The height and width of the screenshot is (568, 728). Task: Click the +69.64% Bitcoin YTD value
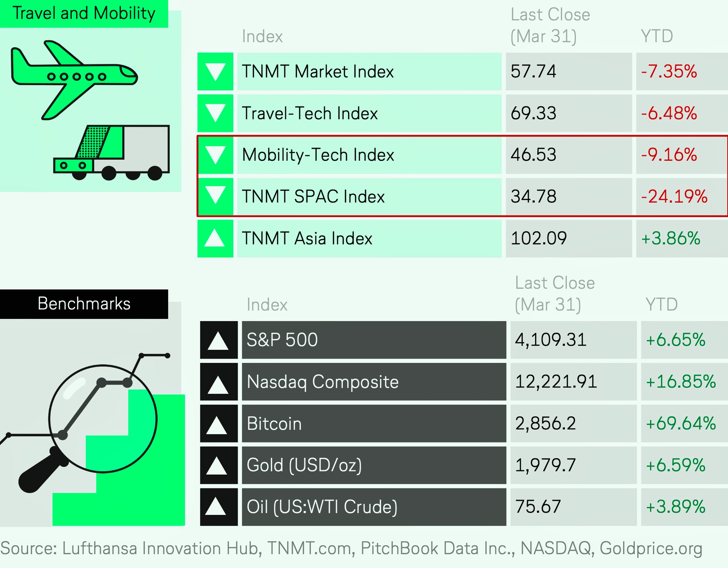(x=680, y=423)
